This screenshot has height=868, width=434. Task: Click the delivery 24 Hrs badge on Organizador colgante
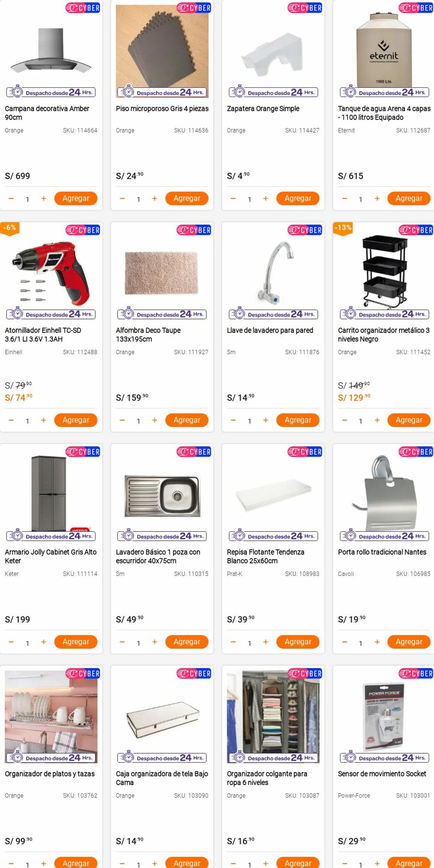273,757
